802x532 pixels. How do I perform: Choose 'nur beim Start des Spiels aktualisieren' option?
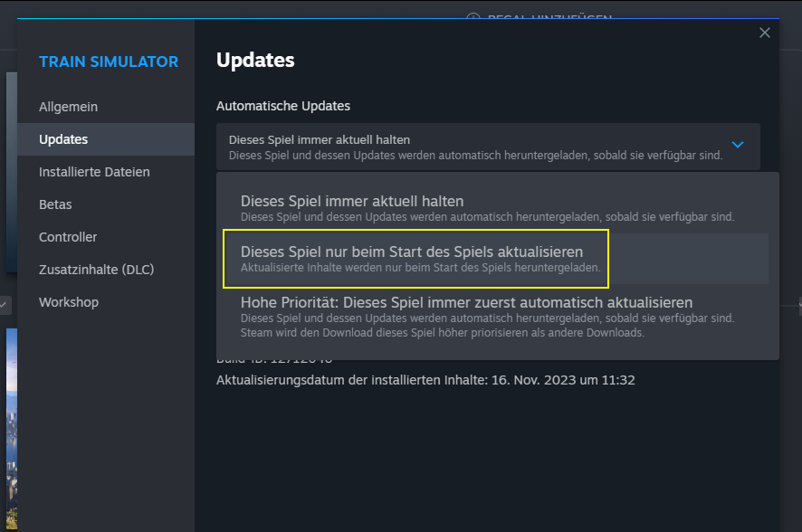click(x=497, y=259)
